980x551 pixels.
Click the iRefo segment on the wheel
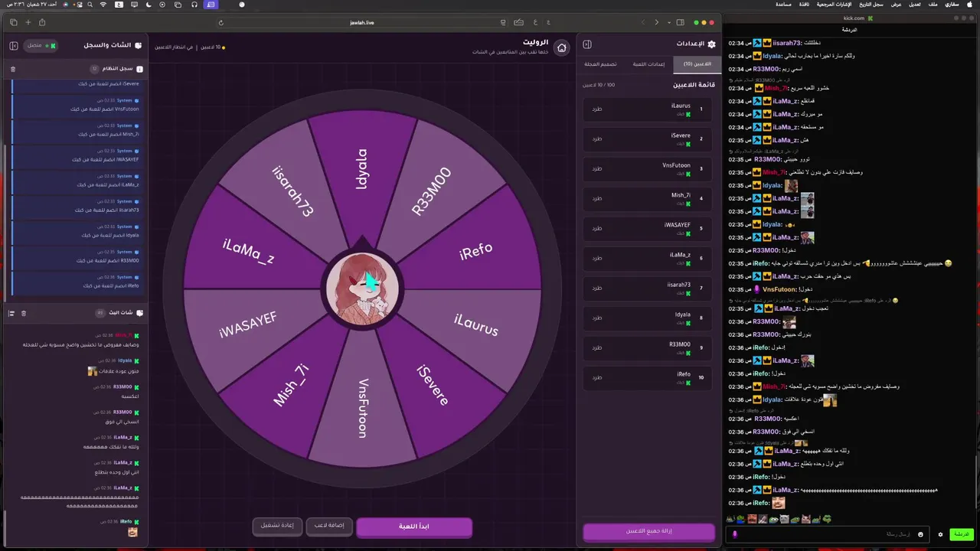tap(475, 250)
